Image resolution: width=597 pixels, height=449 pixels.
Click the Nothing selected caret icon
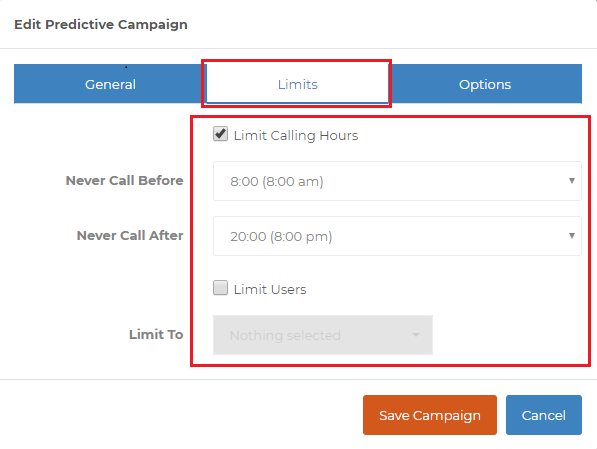(416, 335)
